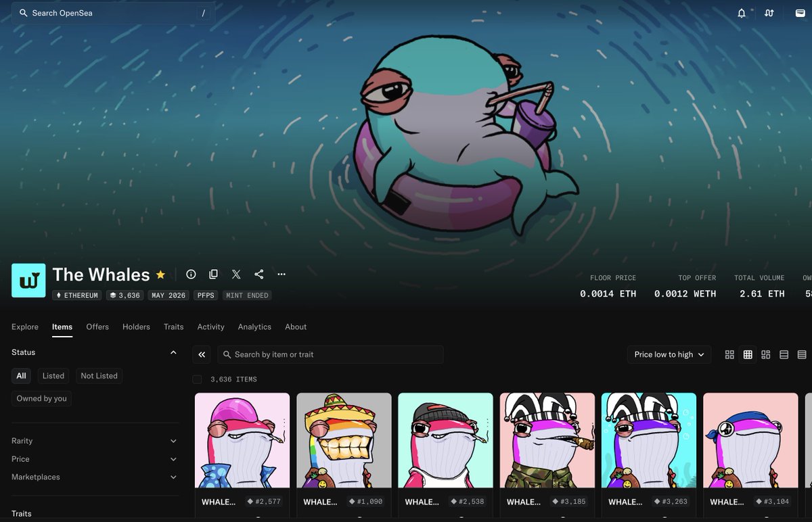
Task: Select the Items tab
Action: (62, 327)
